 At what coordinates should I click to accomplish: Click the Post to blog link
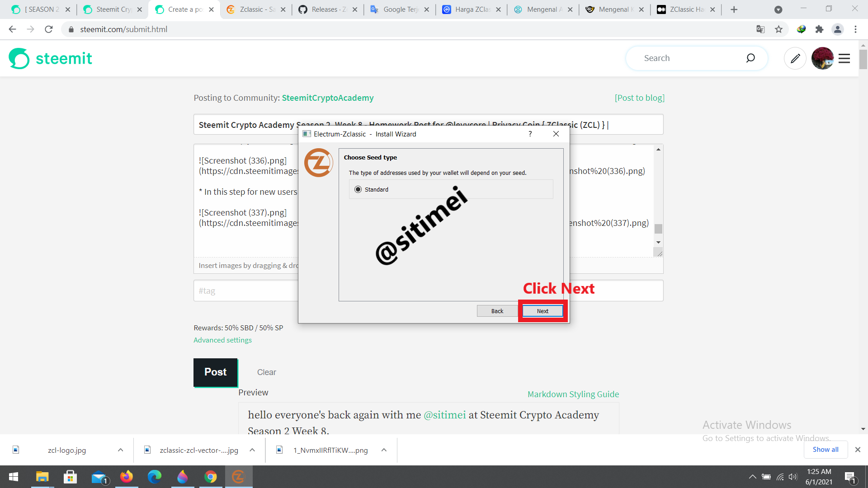[x=639, y=98]
